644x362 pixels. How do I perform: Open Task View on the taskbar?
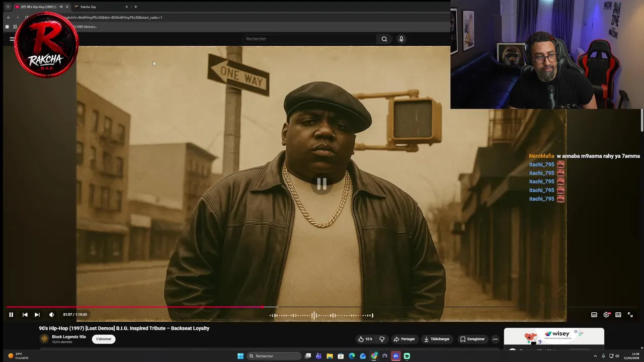coord(308,356)
